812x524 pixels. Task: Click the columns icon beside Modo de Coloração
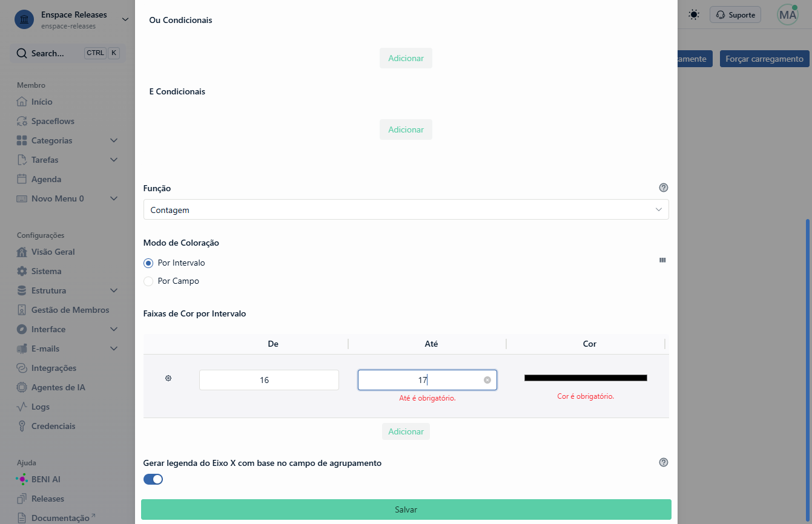click(662, 260)
